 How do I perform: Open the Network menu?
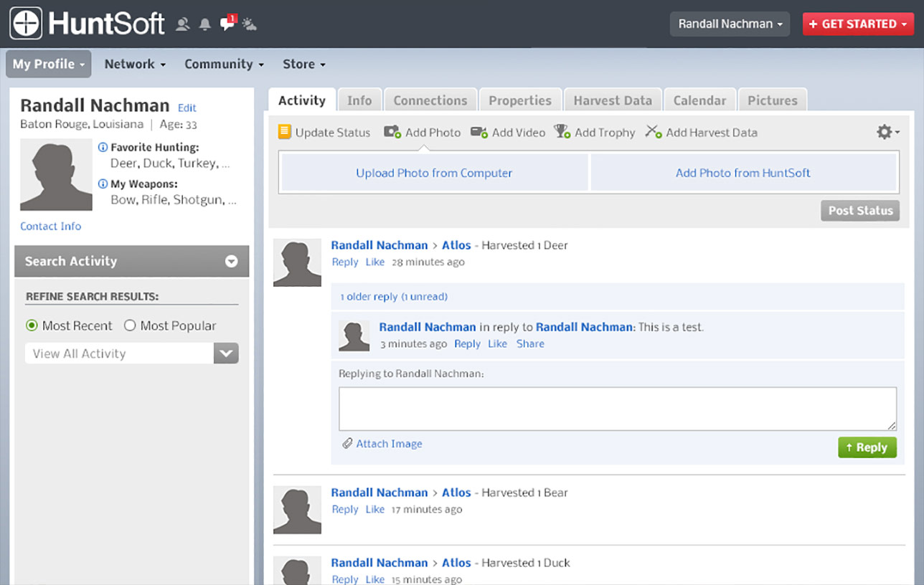point(135,64)
